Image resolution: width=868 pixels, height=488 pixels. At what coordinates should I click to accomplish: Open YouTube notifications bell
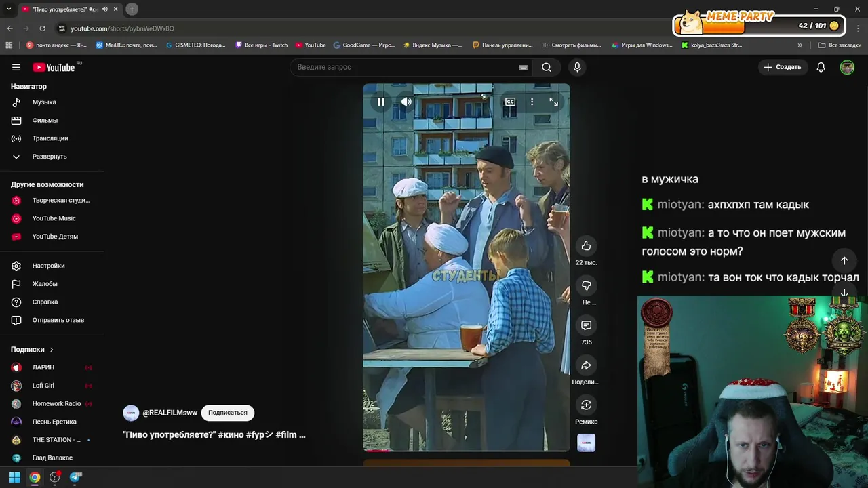click(821, 67)
